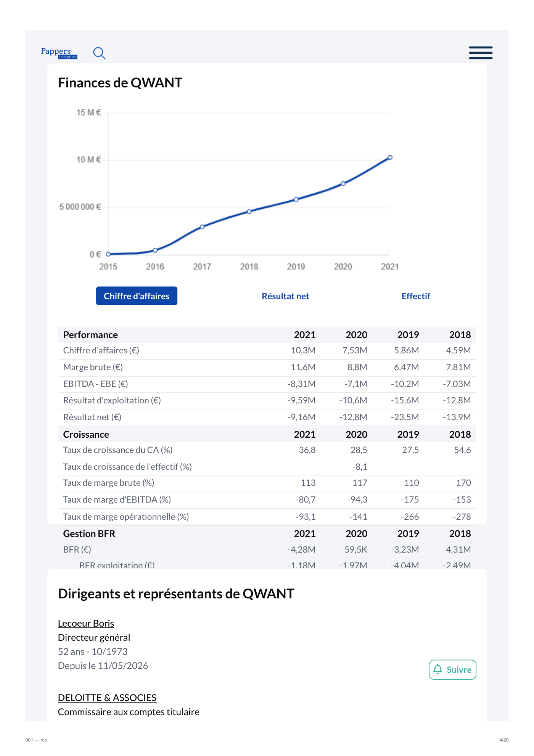Click 'Chiffre d'affaires (€)' row label
The width and height of the screenshot is (534, 756).
[101, 351]
